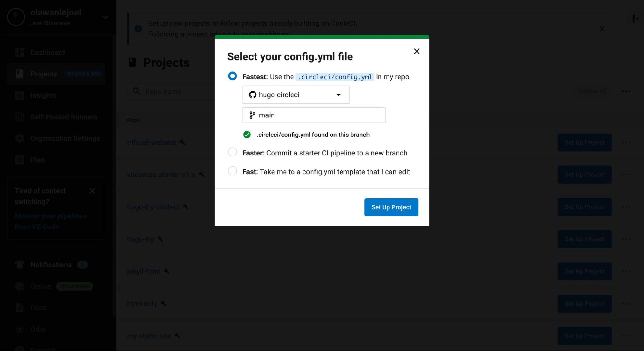This screenshot has width=644, height=351.
Task: Dismiss the top notification banner
Action: pyautogui.click(x=602, y=28)
